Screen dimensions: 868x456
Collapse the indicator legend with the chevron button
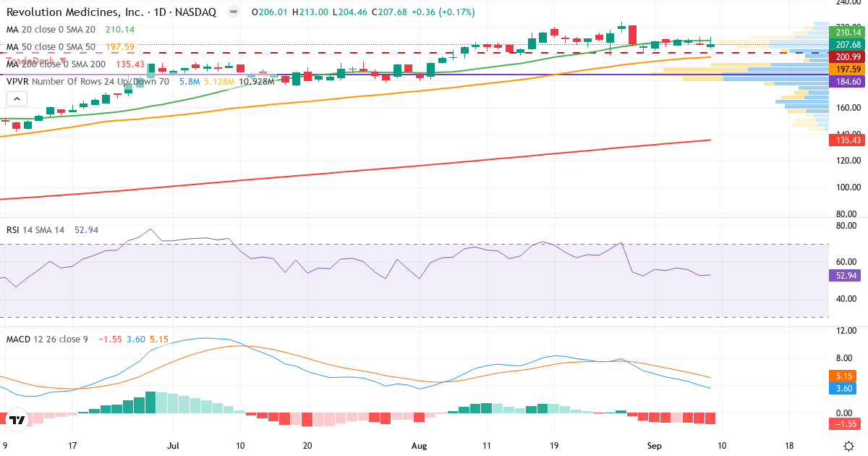tap(18, 100)
